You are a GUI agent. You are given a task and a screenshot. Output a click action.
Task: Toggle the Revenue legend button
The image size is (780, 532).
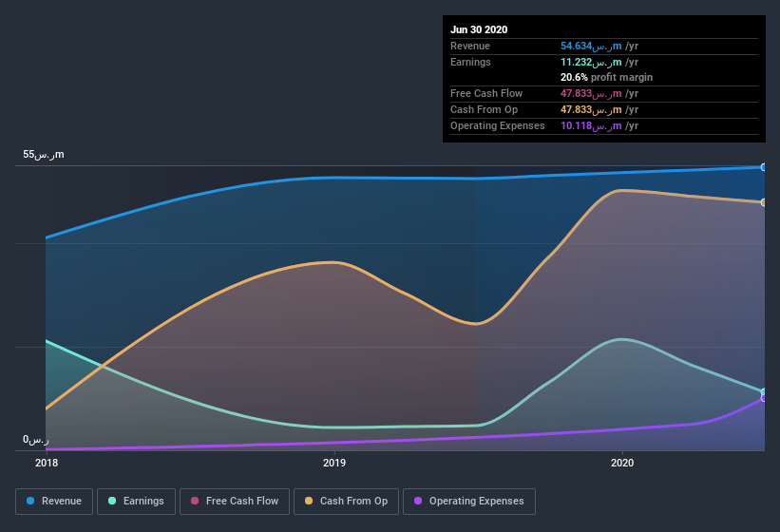pyautogui.click(x=54, y=502)
